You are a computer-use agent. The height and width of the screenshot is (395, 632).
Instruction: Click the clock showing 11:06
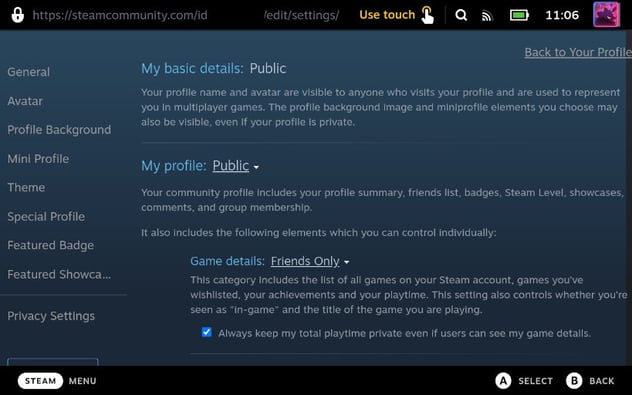562,15
